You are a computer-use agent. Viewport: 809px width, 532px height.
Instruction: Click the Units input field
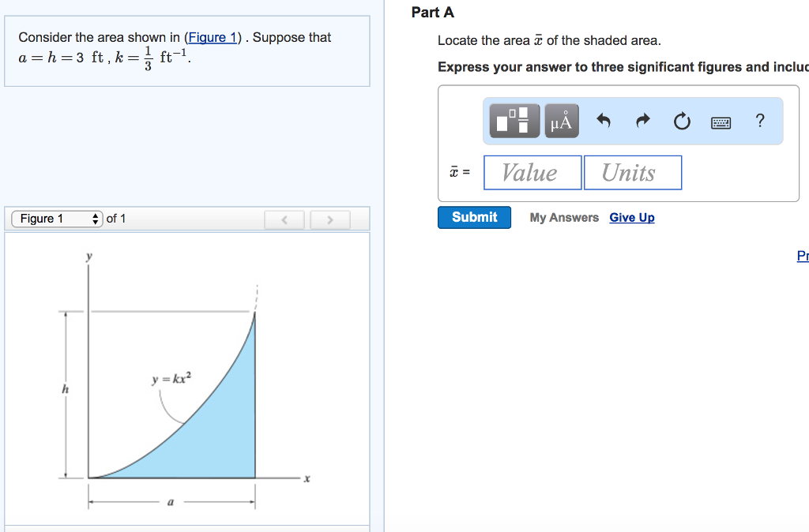[632, 172]
